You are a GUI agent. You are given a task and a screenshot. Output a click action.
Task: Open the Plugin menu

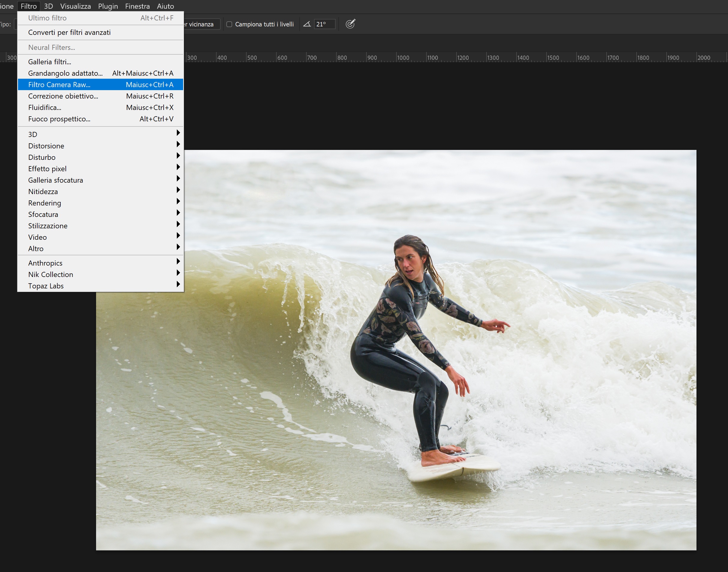tap(108, 6)
